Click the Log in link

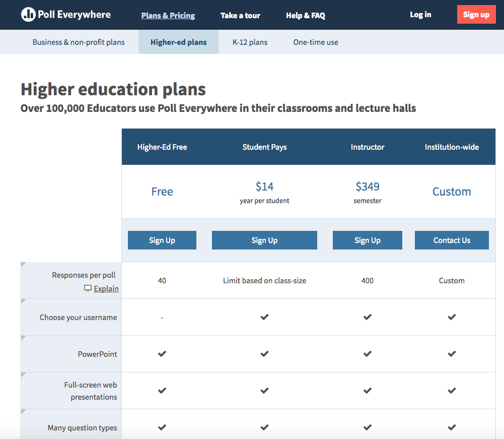pos(420,15)
